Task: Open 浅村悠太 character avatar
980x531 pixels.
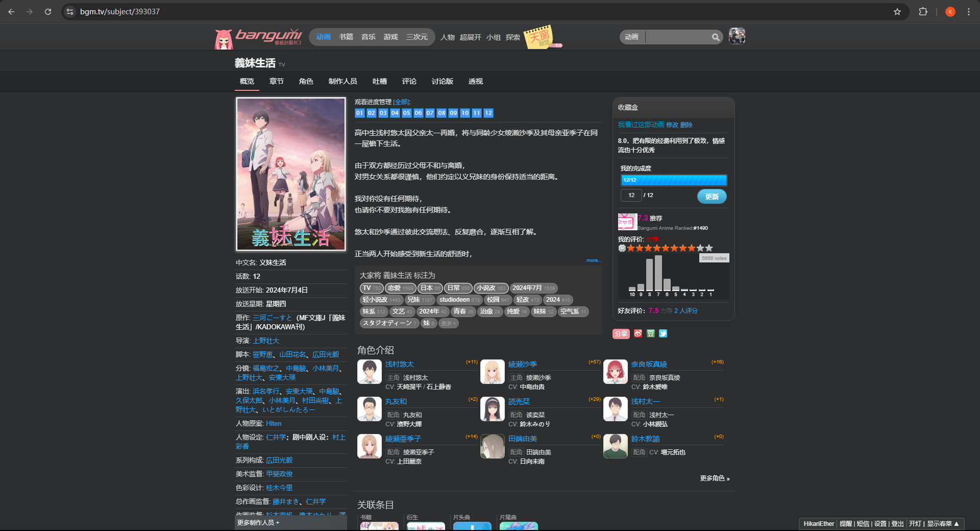Action: click(x=369, y=372)
